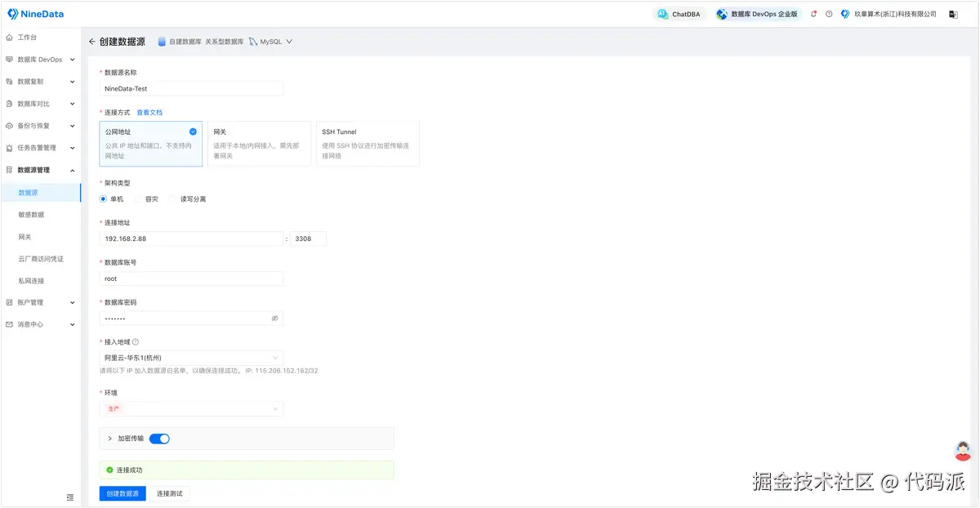Click the back arrow beside 创建数据源
The width and height of the screenshot is (980, 508).
91,42
